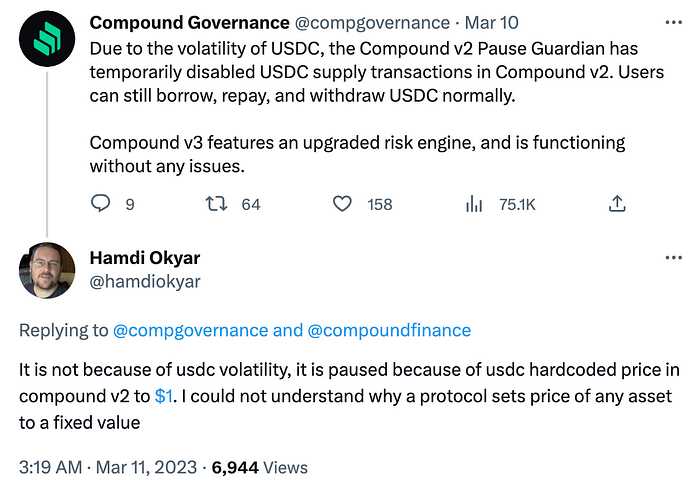Screen dimensions: 700x488
Task: Share the Compound Governance tweet
Action: pyautogui.click(x=617, y=204)
